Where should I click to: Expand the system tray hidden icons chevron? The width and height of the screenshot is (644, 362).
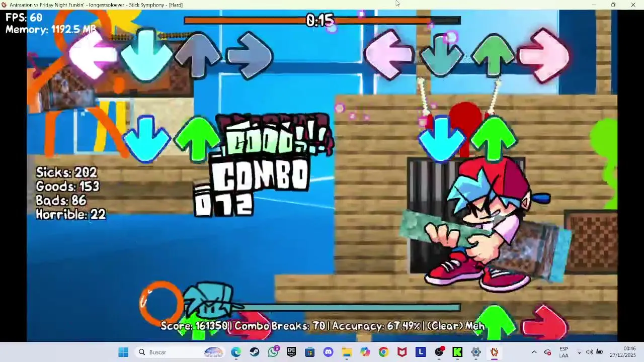[x=534, y=352]
